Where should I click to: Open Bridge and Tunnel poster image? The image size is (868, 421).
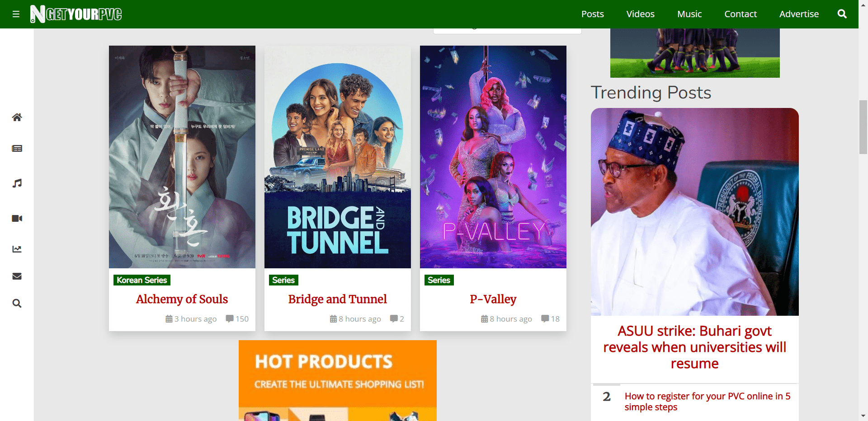coord(338,157)
